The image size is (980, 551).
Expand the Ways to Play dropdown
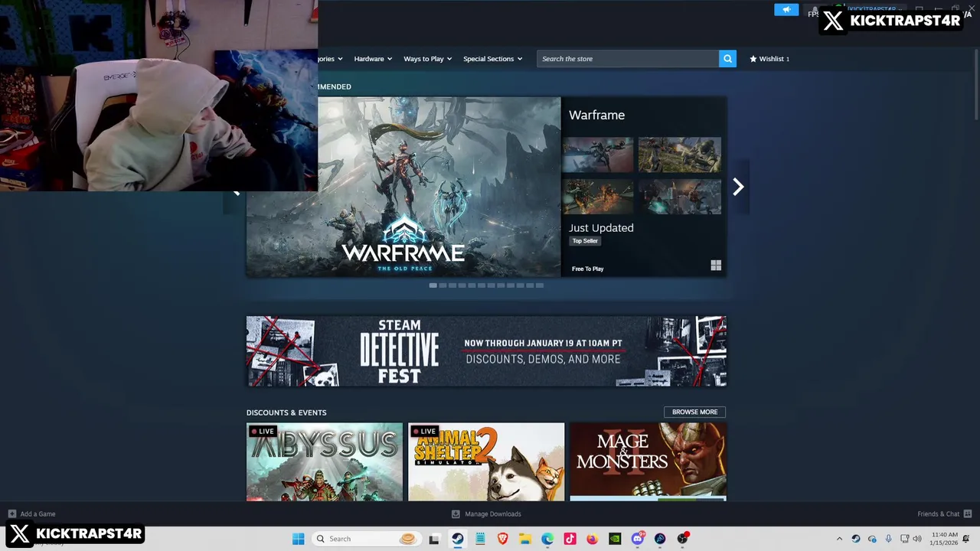point(427,59)
